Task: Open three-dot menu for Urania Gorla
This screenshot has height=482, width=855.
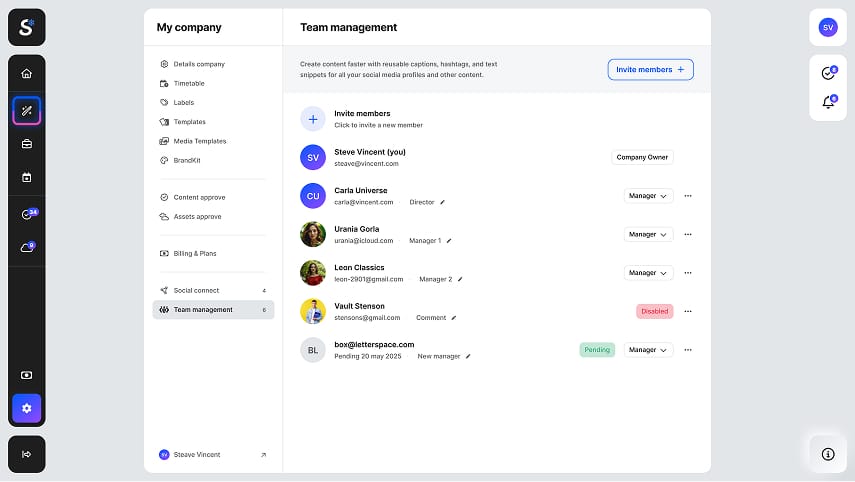Action: pos(688,234)
